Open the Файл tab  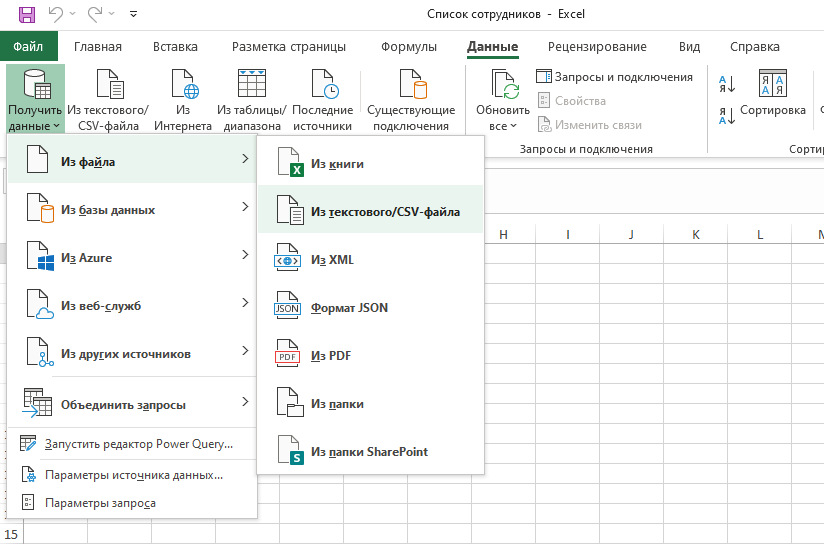click(x=28, y=46)
